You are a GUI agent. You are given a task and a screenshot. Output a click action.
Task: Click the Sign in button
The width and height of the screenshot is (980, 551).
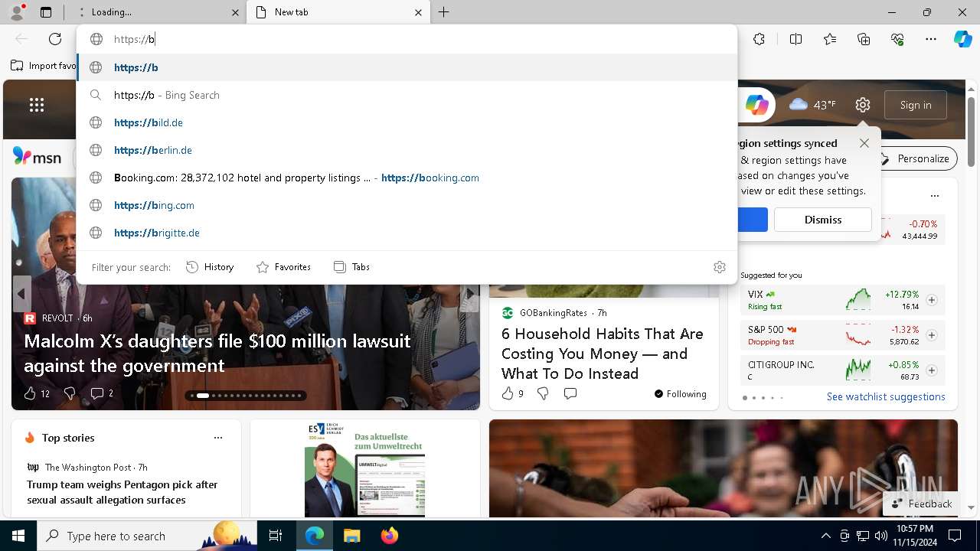coord(916,105)
